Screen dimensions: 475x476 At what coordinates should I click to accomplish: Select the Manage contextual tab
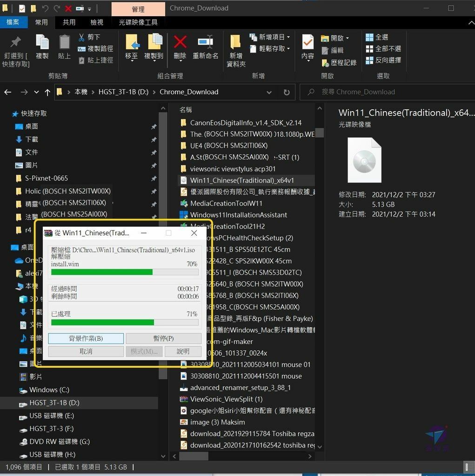point(138,9)
